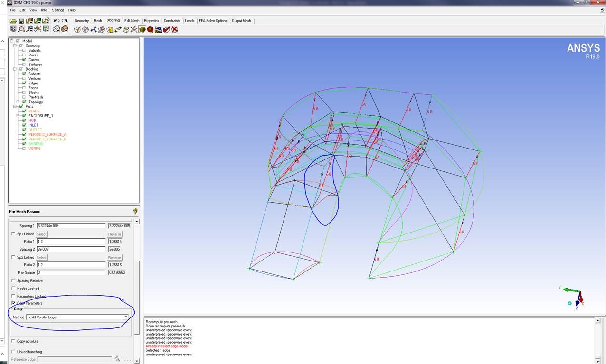Open the Settings menu
This screenshot has width=606, height=364.
coord(58,10)
